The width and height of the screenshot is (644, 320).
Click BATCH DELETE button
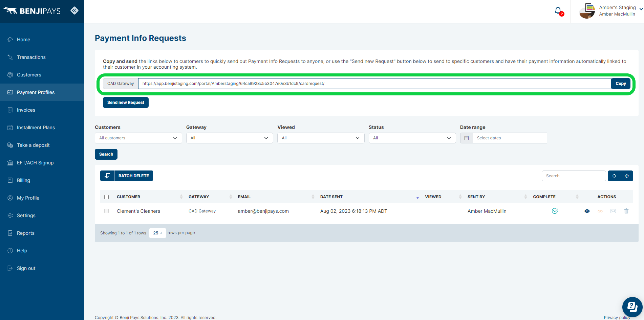(x=134, y=176)
